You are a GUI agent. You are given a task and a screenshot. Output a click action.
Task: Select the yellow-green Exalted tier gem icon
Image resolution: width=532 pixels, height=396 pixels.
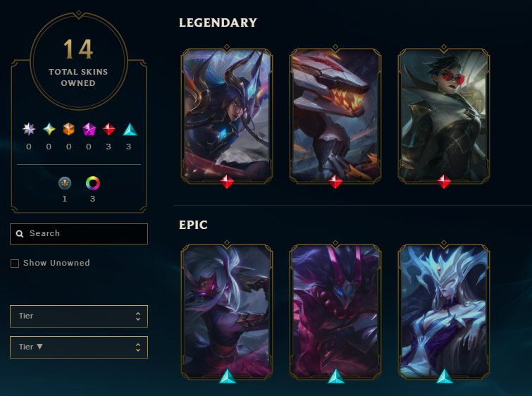pos(49,129)
